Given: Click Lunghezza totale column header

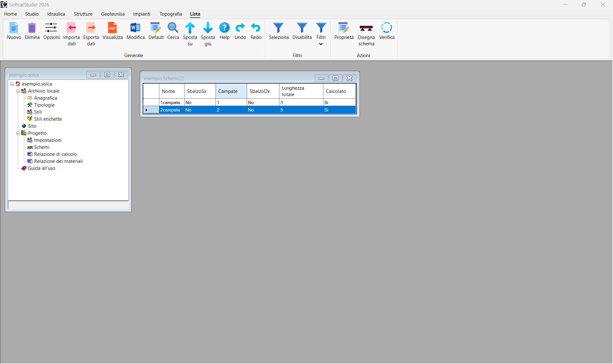Looking at the screenshot, I should (x=301, y=91).
